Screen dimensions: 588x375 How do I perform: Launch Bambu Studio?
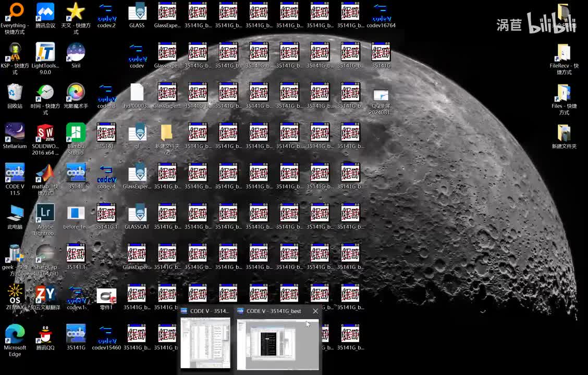click(76, 139)
